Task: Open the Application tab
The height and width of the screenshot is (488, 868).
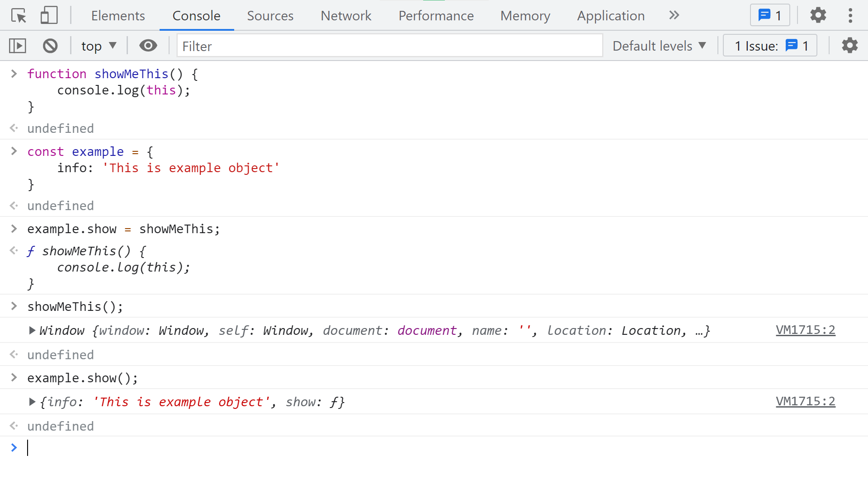Action: 611,15
